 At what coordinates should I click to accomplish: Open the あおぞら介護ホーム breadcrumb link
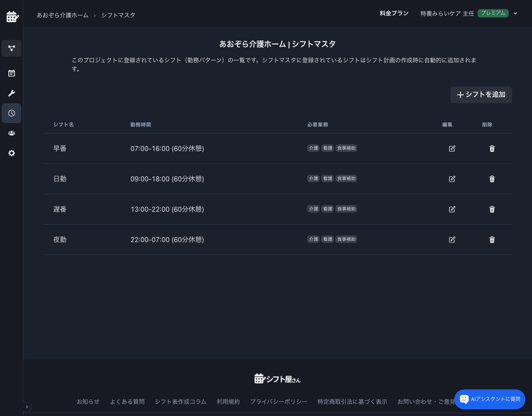62,15
